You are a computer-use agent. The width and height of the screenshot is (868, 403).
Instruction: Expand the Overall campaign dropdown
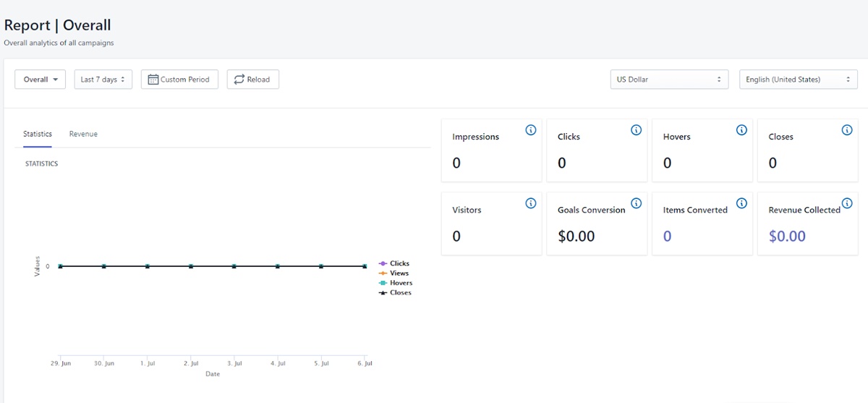click(41, 80)
